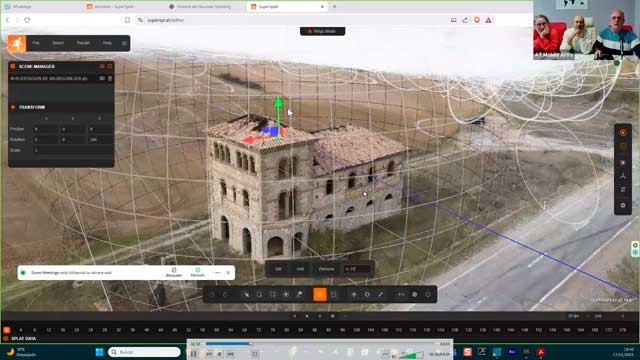Go to previous frame in timeline

pyautogui.click(x=295, y=316)
